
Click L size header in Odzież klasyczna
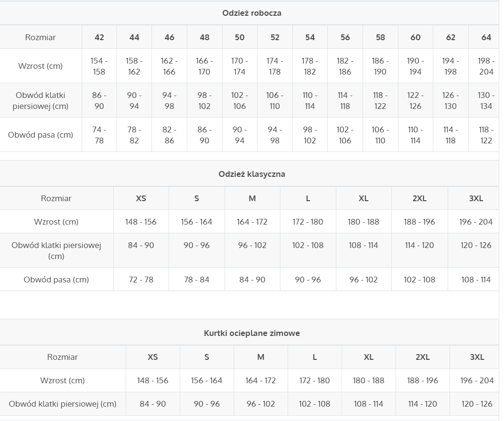308,198
